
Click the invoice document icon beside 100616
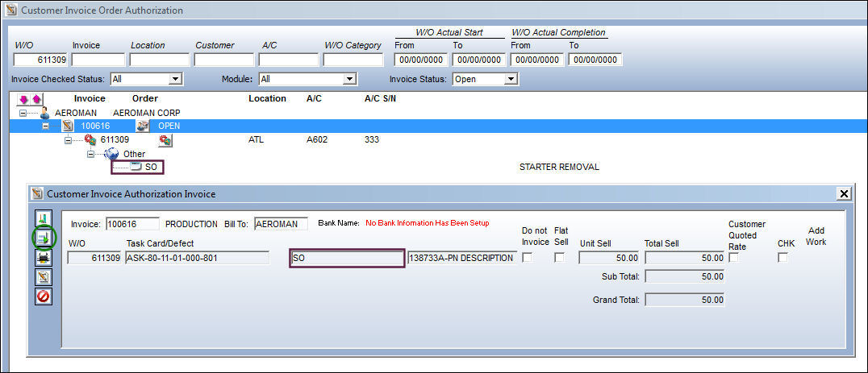pyautogui.click(x=68, y=126)
